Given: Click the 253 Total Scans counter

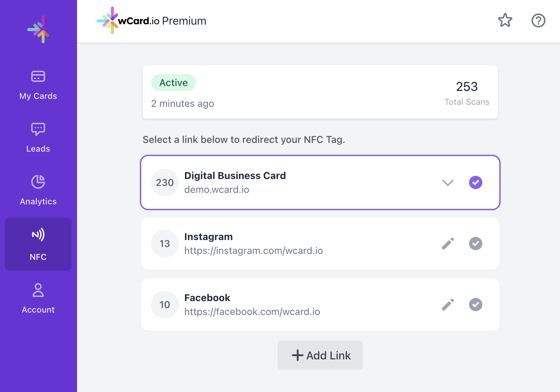Looking at the screenshot, I should [467, 93].
